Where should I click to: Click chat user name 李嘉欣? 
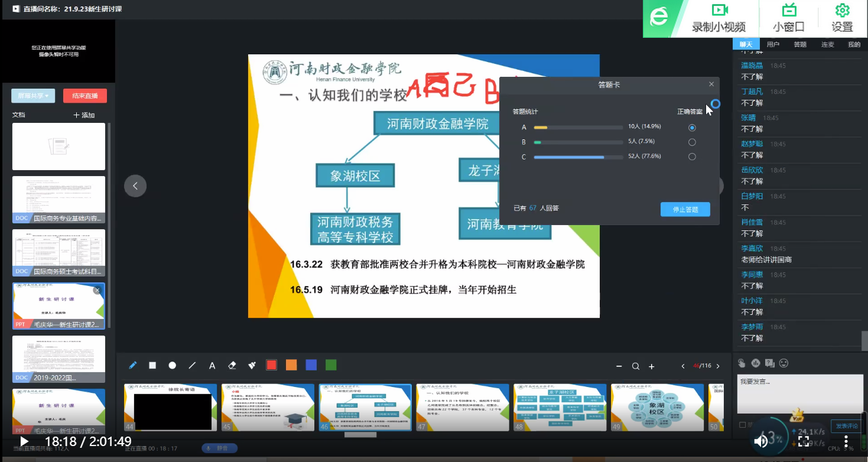752,249
